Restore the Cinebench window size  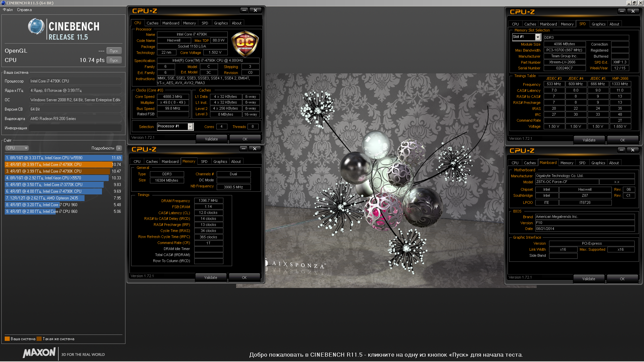click(x=634, y=3)
